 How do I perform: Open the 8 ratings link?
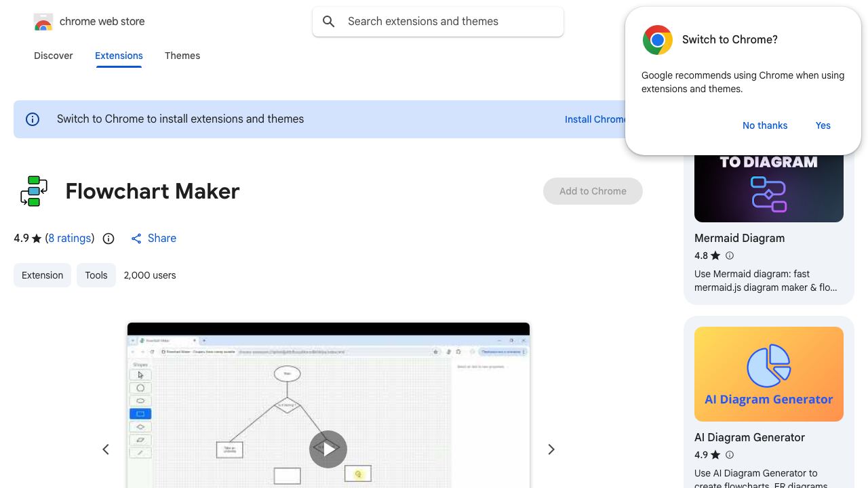[70, 239]
